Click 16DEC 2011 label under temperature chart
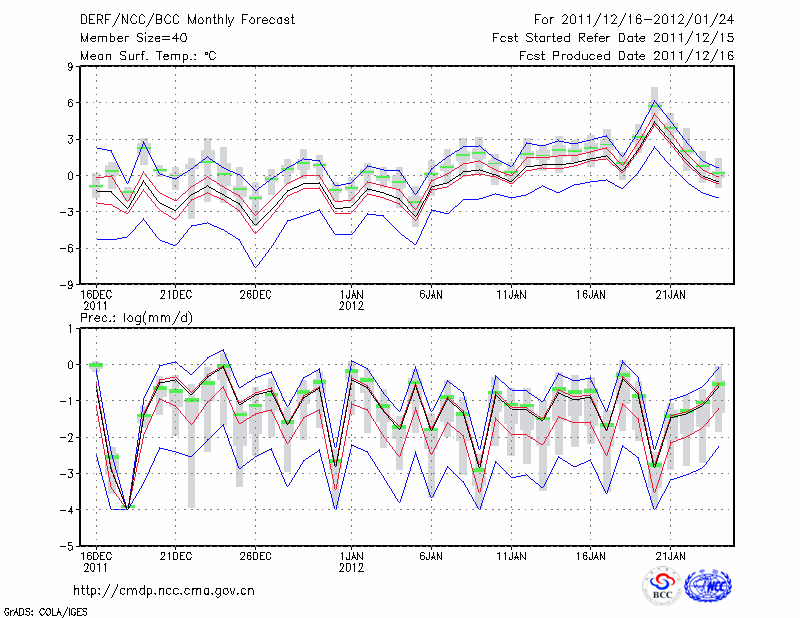The width and height of the screenshot is (800, 618). tap(95, 300)
